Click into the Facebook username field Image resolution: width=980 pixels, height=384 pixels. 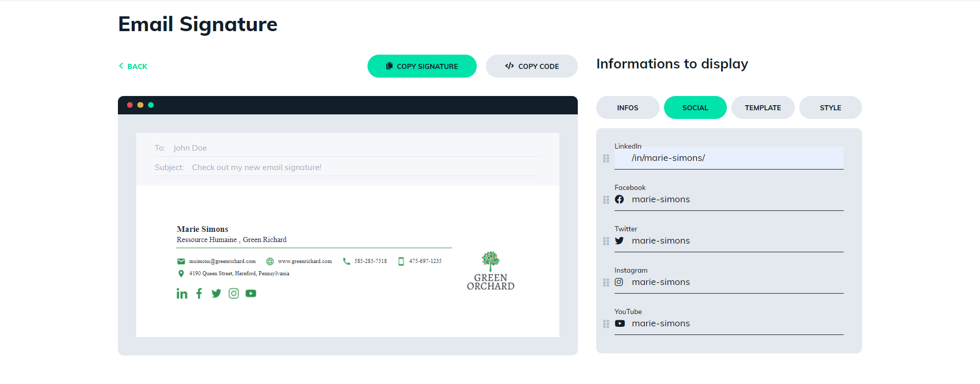[x=735, y=200]
